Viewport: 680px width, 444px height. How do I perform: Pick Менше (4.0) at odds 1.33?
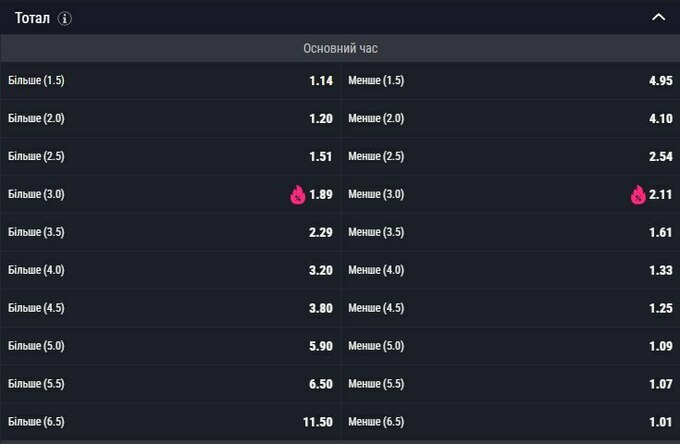(510, 271)
